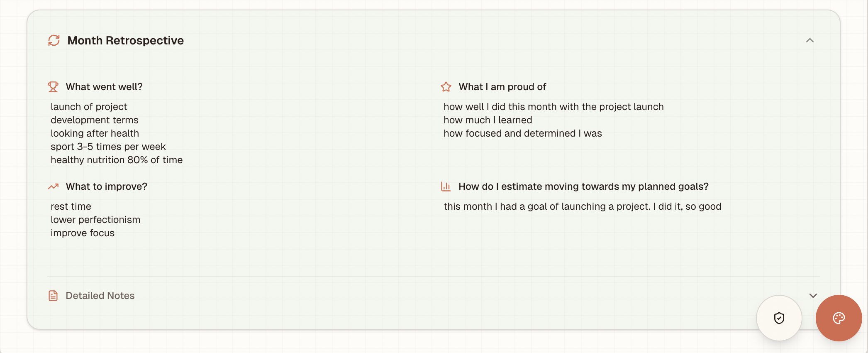Image resolution: width=868 pixels, height=353 pixels.
Task: Select the Detailed Notes label
Action: click(100, 295)
